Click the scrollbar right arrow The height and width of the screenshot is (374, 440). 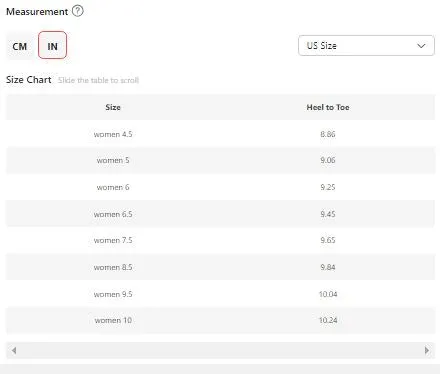(427, 350)
